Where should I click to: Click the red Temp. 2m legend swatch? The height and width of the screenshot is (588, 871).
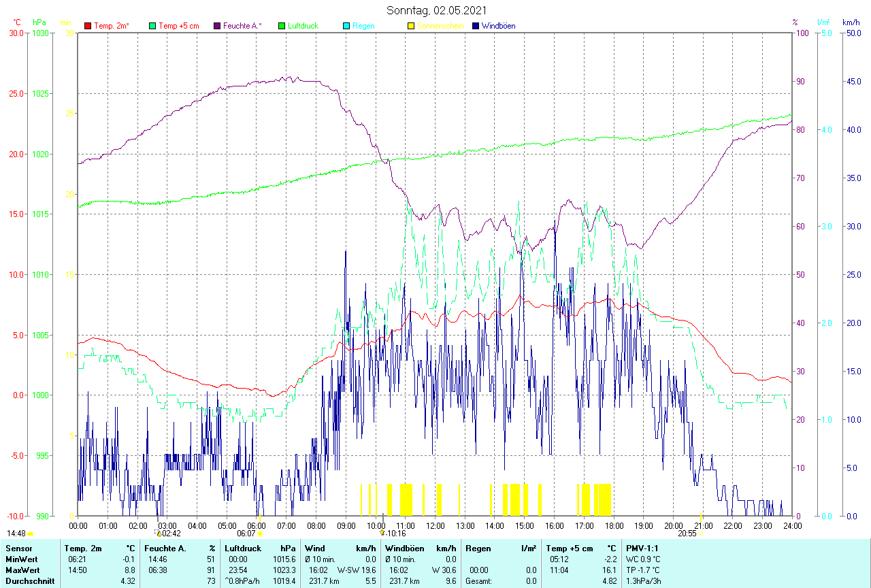[88, 26]
